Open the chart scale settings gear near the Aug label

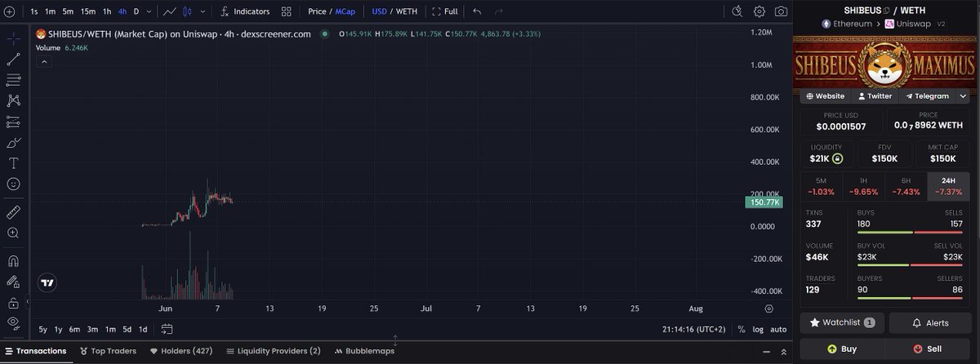pyautogui.click(x=768, y=309)
